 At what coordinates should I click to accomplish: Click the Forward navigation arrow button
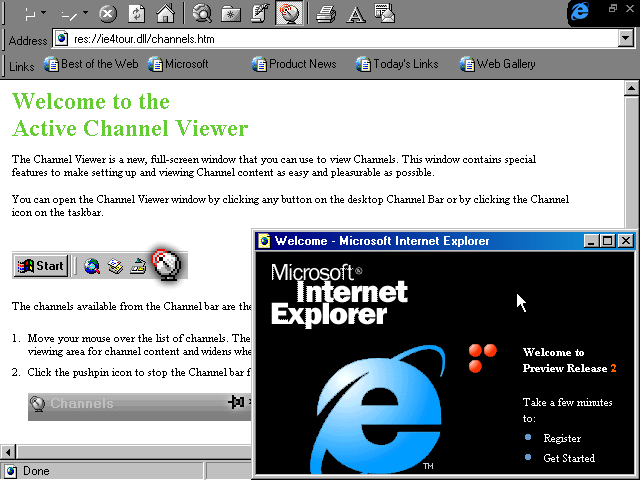point(68,15)
